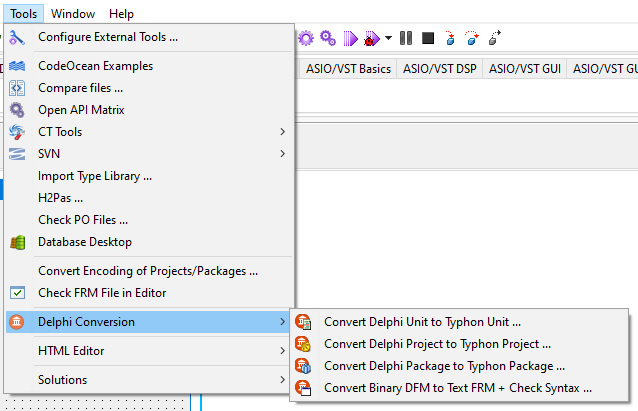Screen dimensions: 638x411
Task: Switch to the ASIO/VST Basics tab
Action: pyautogui.click(x=348, y=69)
